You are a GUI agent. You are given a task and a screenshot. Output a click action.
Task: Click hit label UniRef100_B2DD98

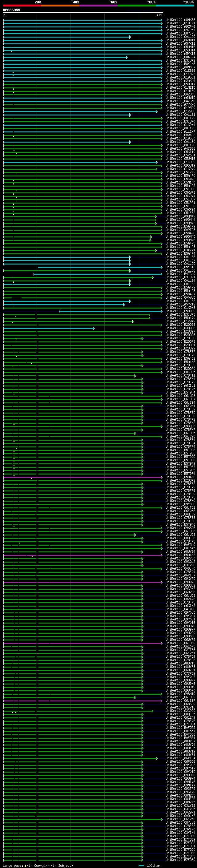click(x=180, y=325)
